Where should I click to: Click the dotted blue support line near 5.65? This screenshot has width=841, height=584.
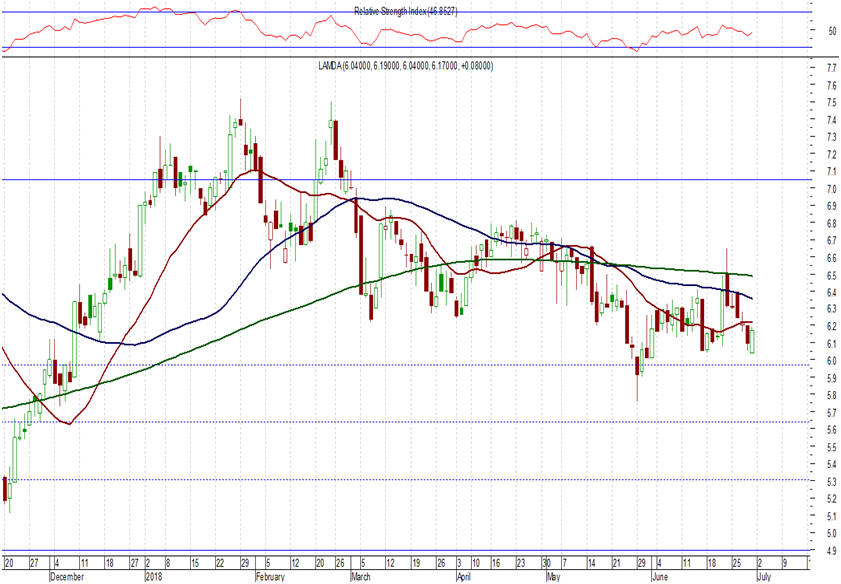point(407,422)
